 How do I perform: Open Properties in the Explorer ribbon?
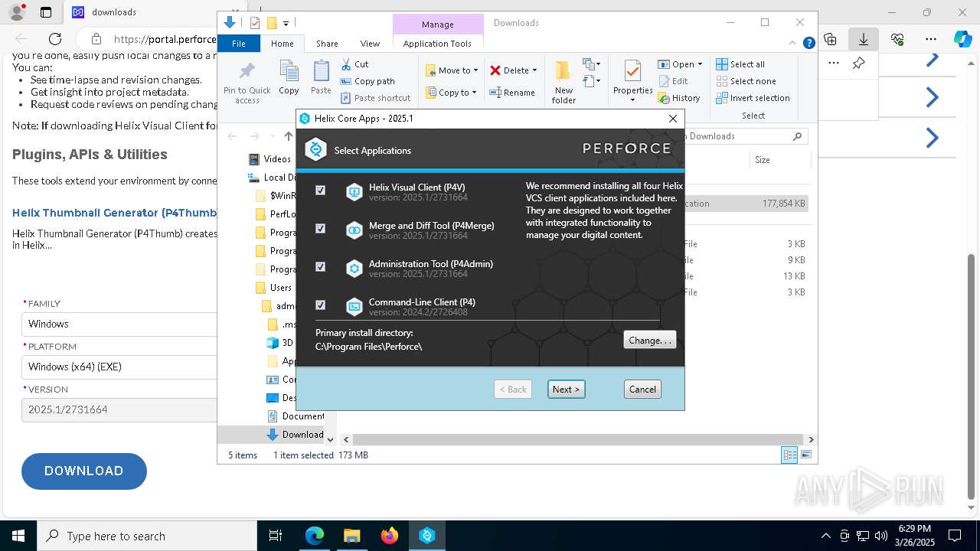tap(632, 82)
